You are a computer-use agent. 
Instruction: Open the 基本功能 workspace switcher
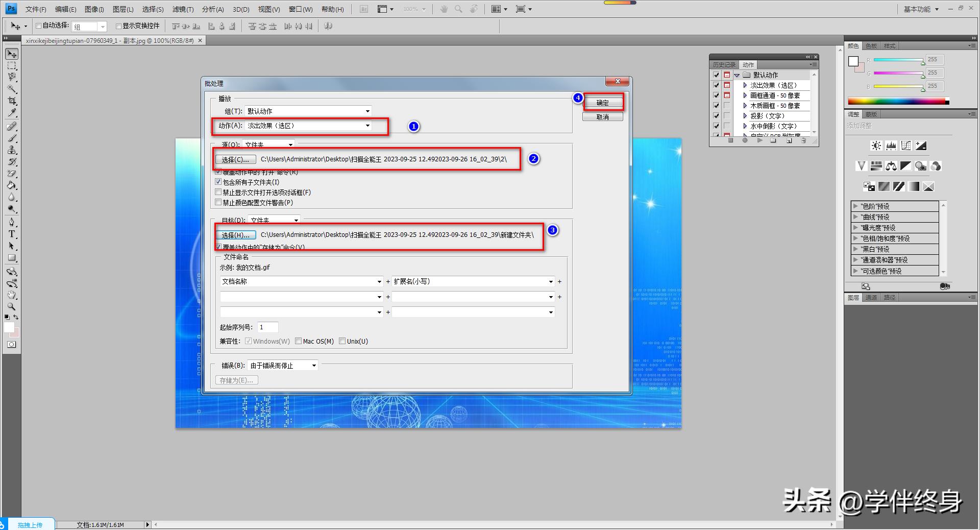(x=921, y=9)
